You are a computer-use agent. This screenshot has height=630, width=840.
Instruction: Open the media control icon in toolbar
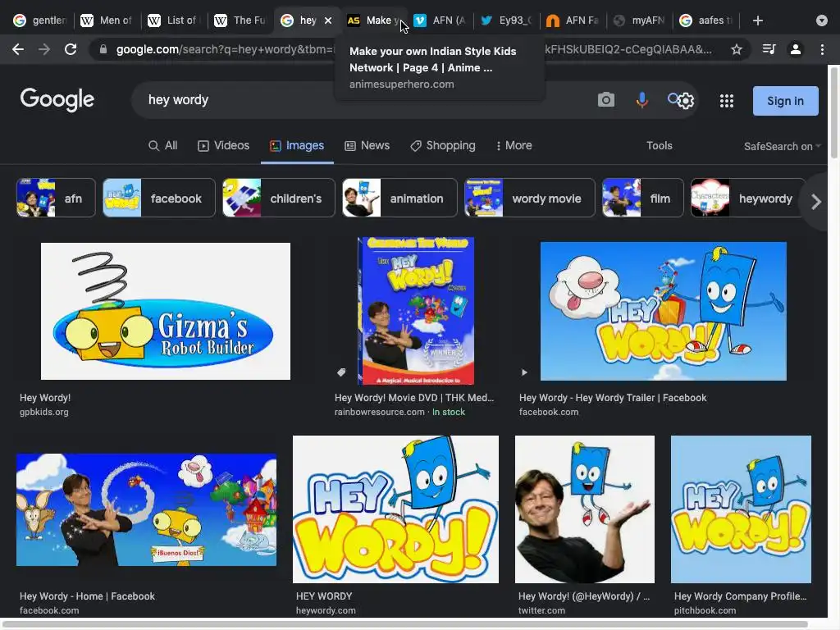(769, 49)
